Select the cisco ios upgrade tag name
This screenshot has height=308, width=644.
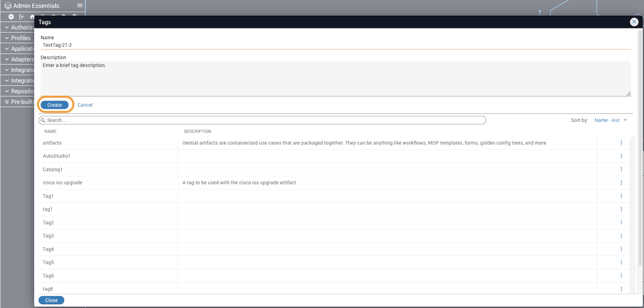tap(63, 183)
